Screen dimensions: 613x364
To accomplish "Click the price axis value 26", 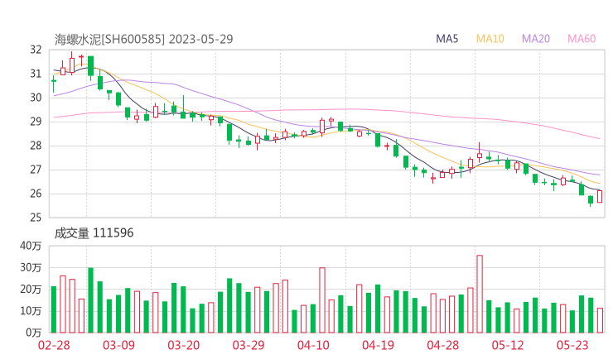I will [x=36, y=194].
